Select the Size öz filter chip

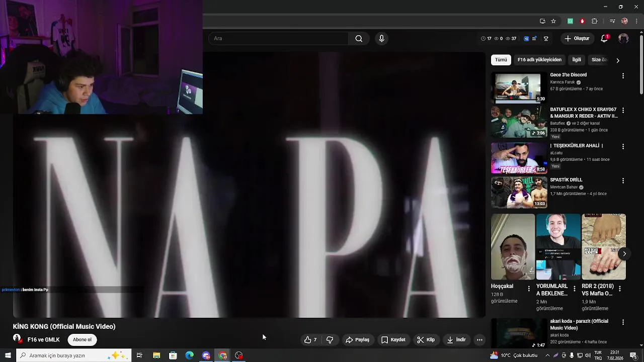click(x=599, y=60)
